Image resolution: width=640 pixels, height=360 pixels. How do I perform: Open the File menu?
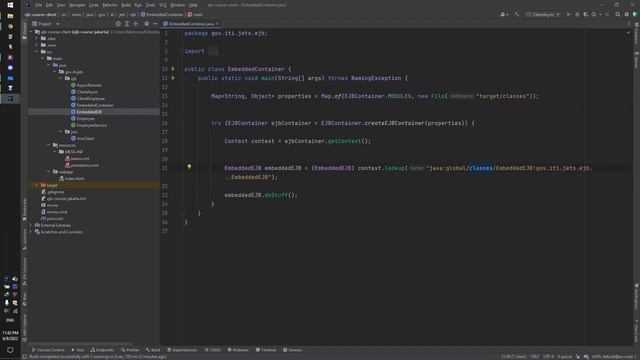click(x=38, y=5)
